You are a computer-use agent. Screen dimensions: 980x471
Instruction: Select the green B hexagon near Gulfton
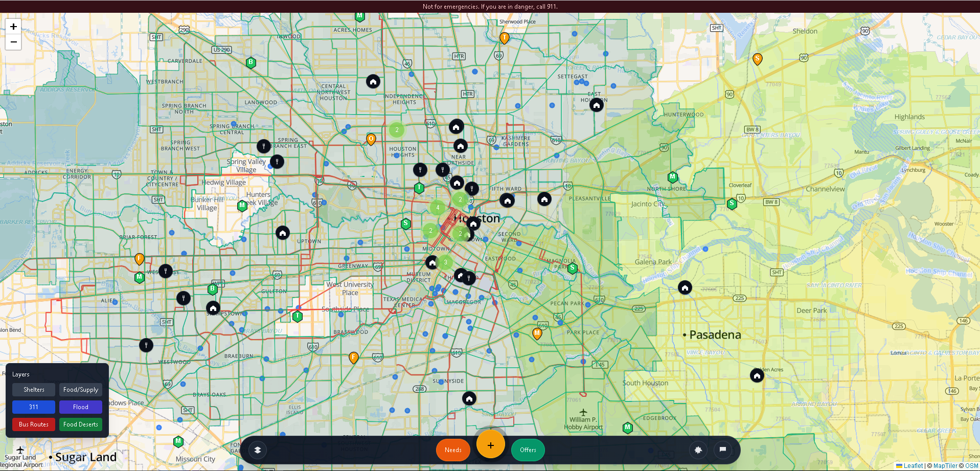click(213, 289)
